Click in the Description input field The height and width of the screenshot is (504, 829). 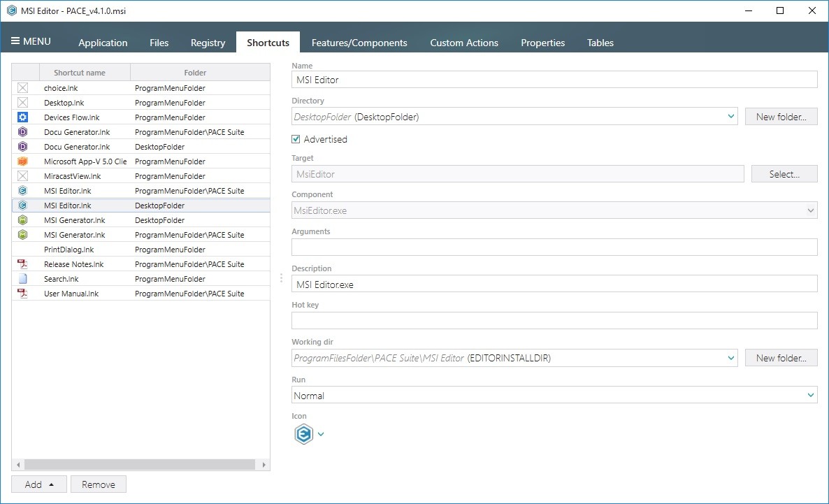(554, 284)
